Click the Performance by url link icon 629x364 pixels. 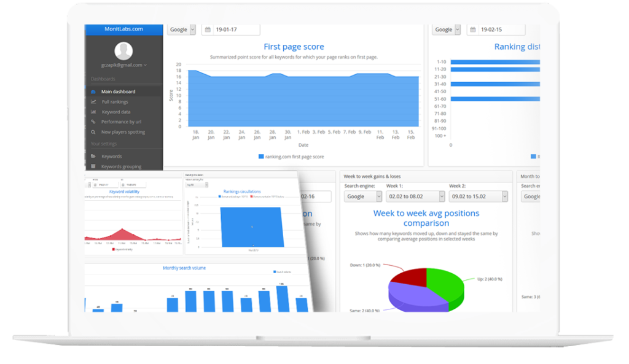click(x=93, y=122)
